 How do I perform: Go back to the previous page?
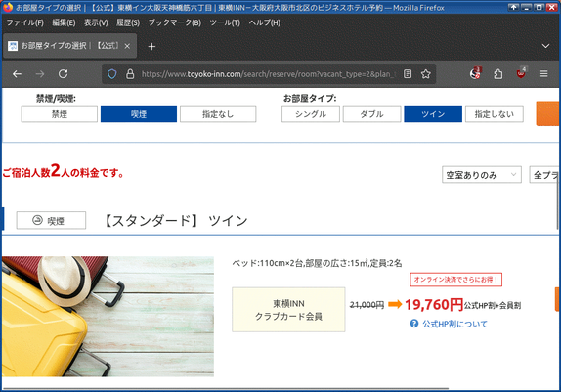[x=17, y=74]
